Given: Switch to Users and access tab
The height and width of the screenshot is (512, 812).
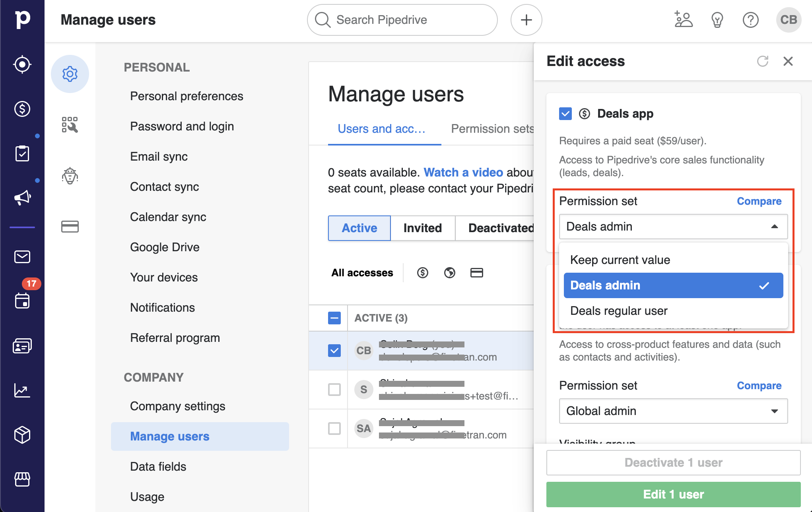Looking at the screenshot, I should coord(384,129).
